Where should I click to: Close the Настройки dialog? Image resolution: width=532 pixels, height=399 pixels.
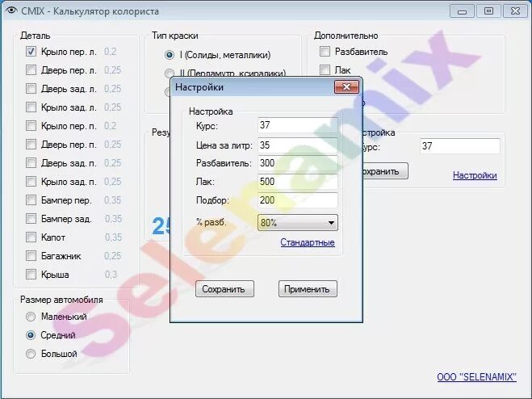point(346,87)
